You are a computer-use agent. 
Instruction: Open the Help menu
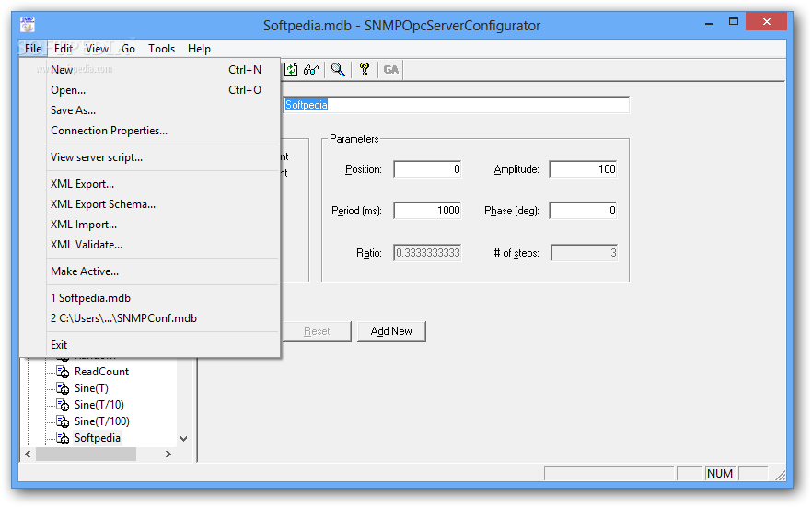[x=199, y=49]
